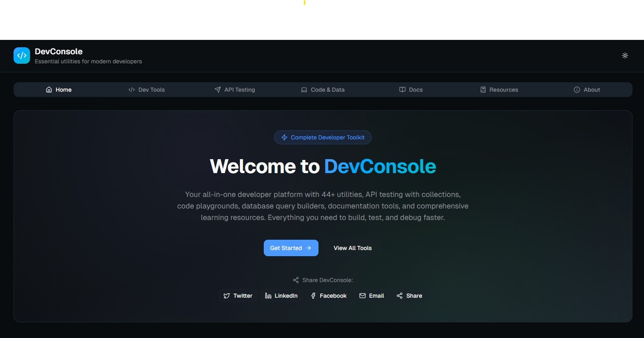Screen dimensions: 644x338
Task: Switch to the Code & Data tab
Action: tap(323, 89)
